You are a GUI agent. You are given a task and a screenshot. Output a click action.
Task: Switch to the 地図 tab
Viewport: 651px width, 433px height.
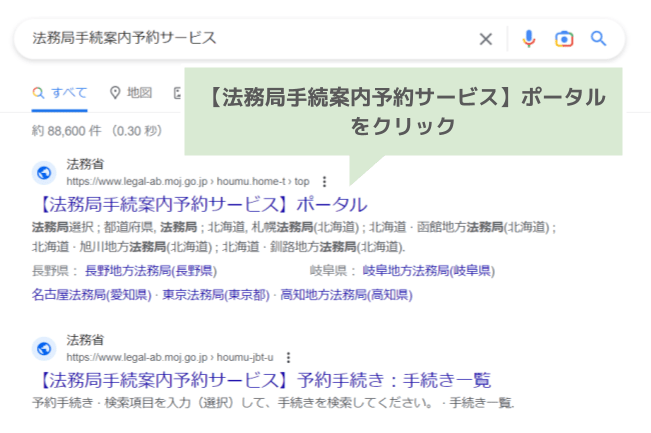pos(130,93)
